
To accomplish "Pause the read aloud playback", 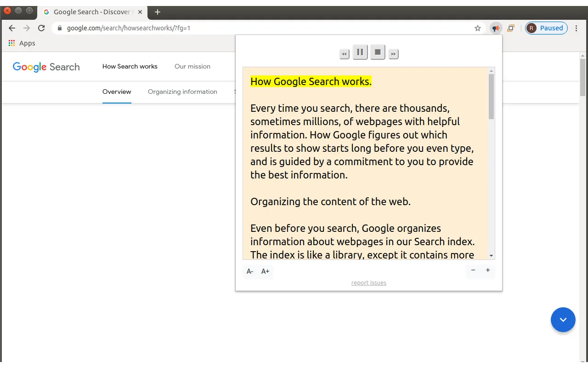I will tap(360, 52).
